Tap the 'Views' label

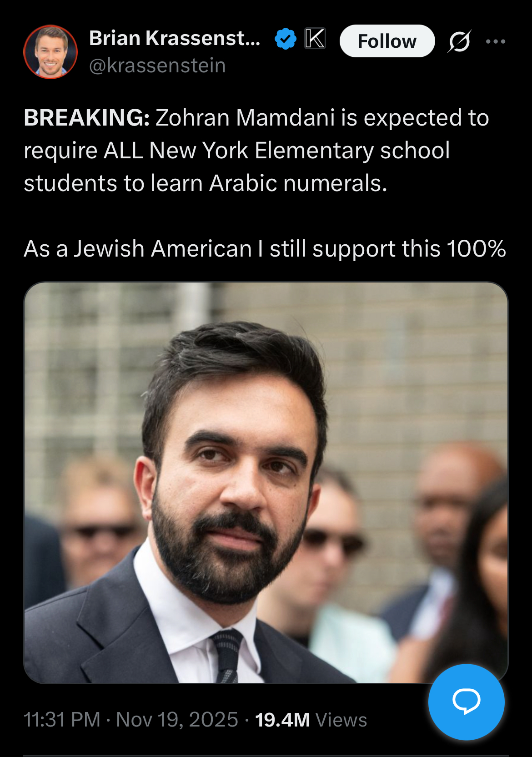(341, 720)
